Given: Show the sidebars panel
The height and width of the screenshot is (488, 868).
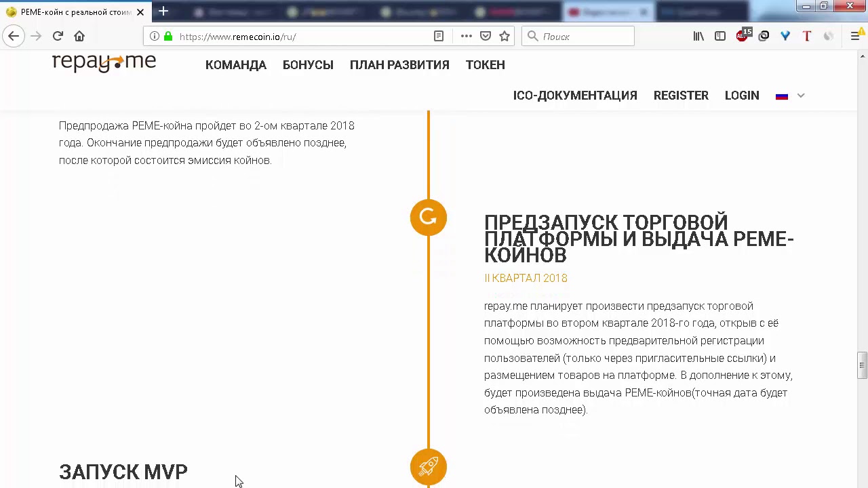Looking at the screenshot, I should [x=720, y=37].
